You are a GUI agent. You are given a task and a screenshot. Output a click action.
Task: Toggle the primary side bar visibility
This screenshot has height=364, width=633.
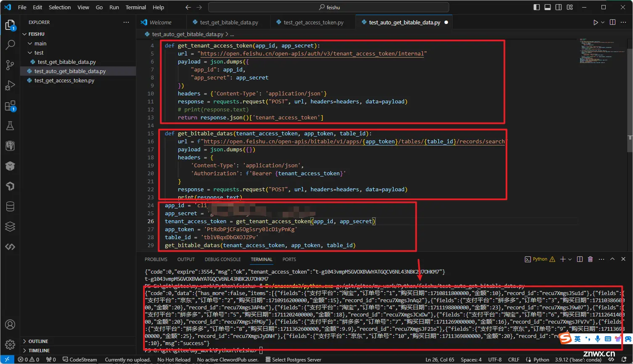tap(537, 7)
